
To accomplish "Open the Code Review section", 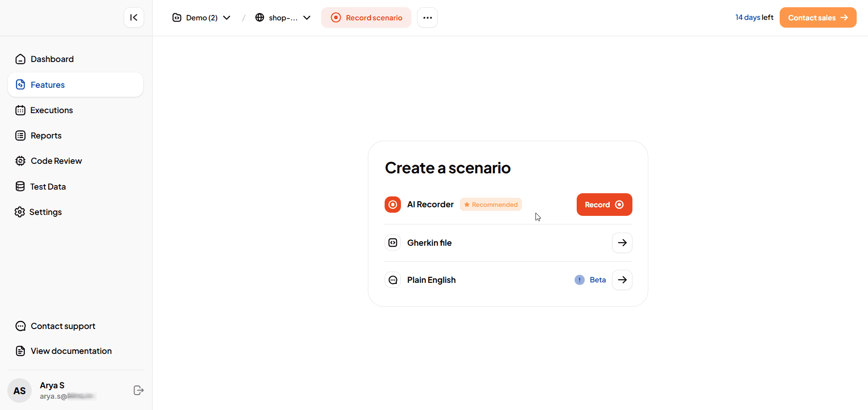I will coord(56,161).
